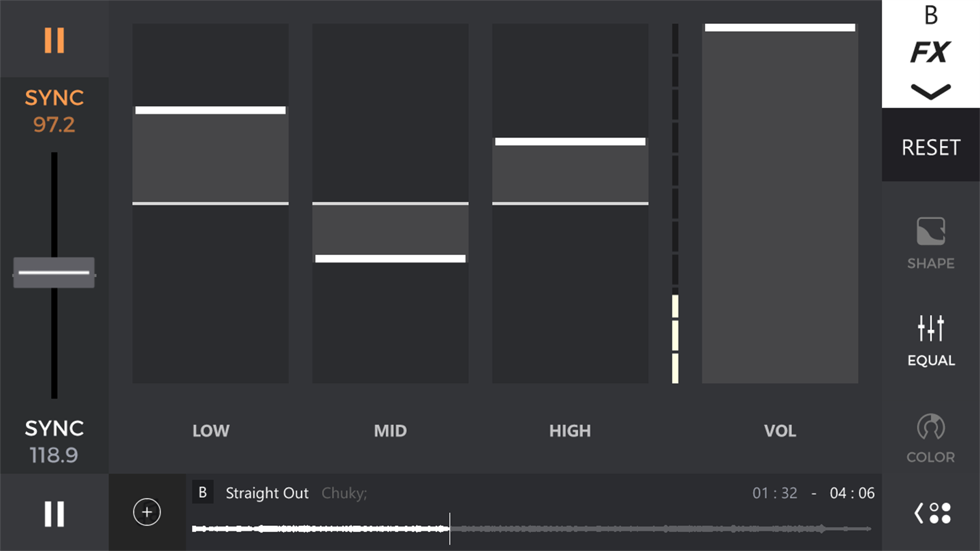Open the four-dot pads menu icon

932,513
